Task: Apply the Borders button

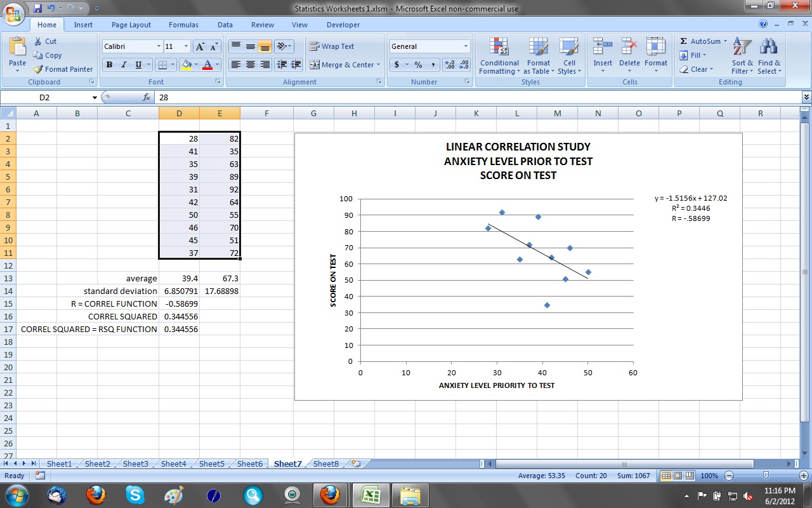Action: click(x=163, y=65)
